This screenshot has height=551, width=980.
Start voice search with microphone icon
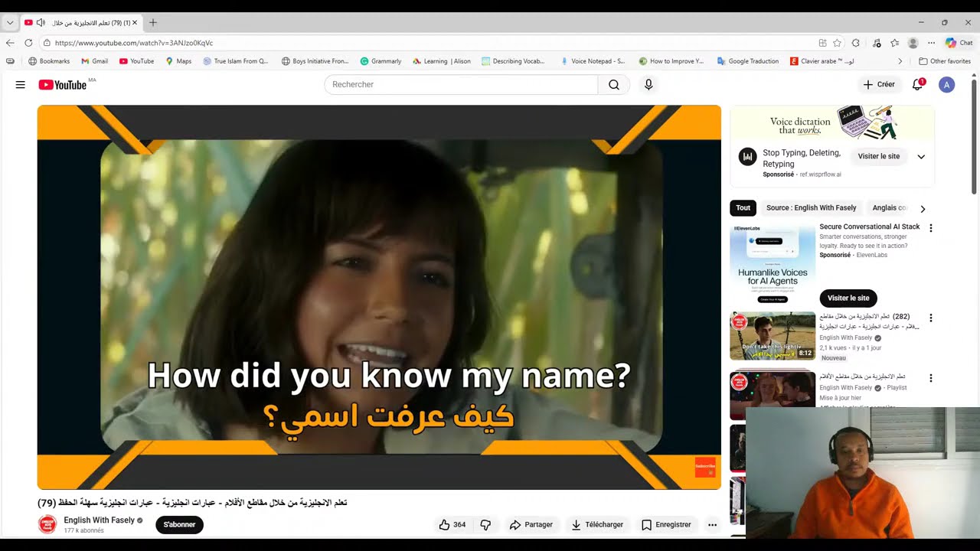pos(648,84)
